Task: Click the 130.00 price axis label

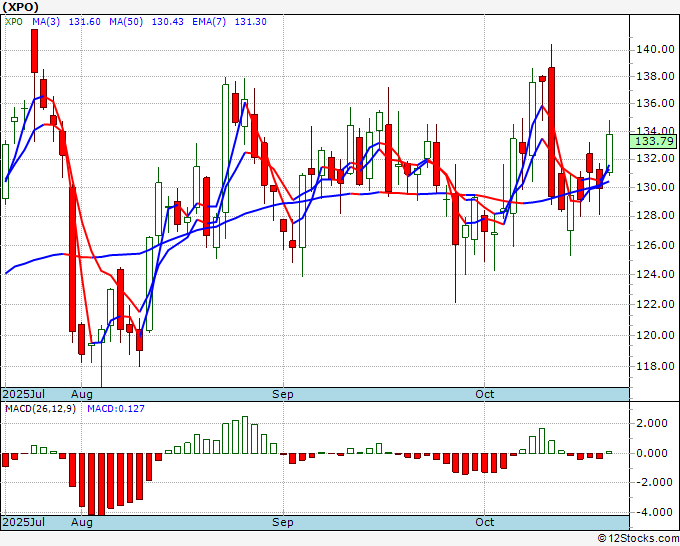Action: pyautogui.click(x=655, y=187)
